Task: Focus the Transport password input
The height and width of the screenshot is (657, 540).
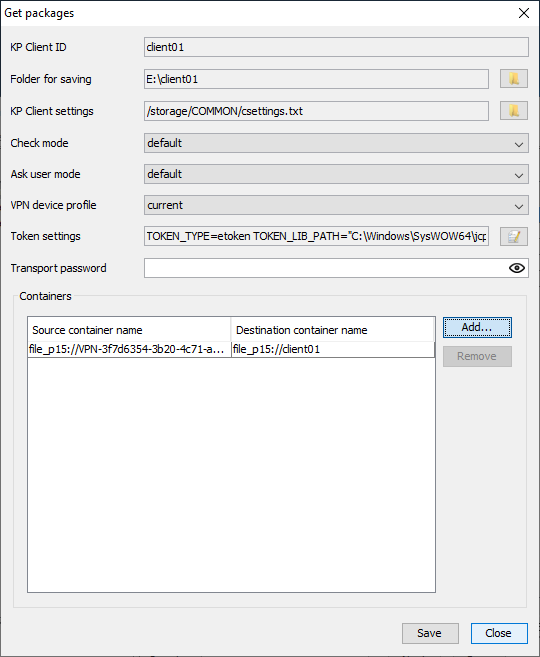Action: coord(326,268)
